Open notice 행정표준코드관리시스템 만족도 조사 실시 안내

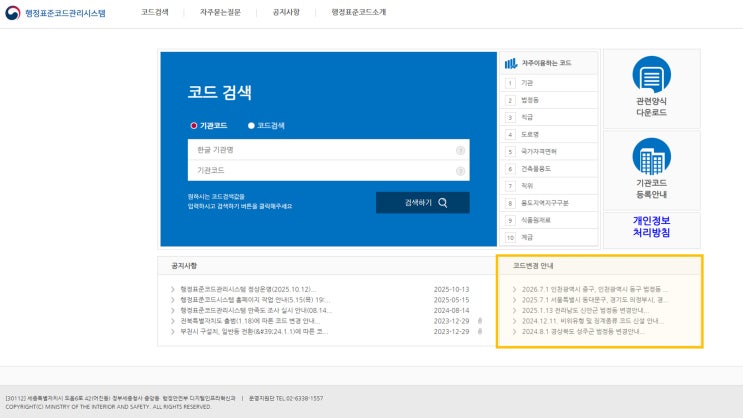point(256,310)
